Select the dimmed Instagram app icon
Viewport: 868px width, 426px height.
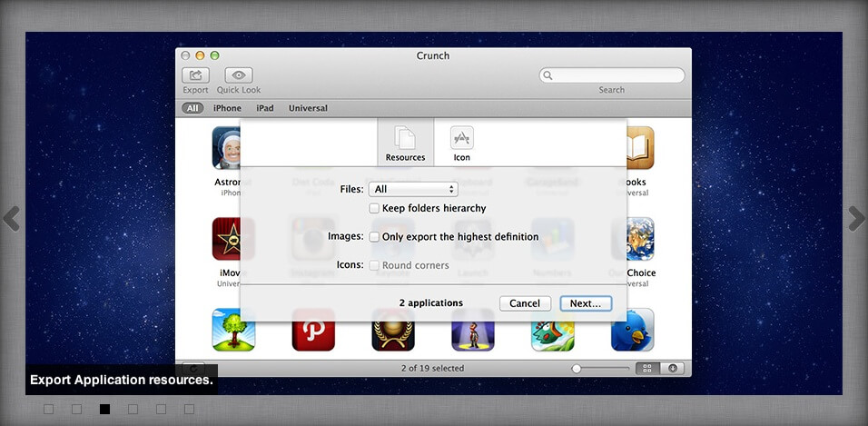pos(313,239)
